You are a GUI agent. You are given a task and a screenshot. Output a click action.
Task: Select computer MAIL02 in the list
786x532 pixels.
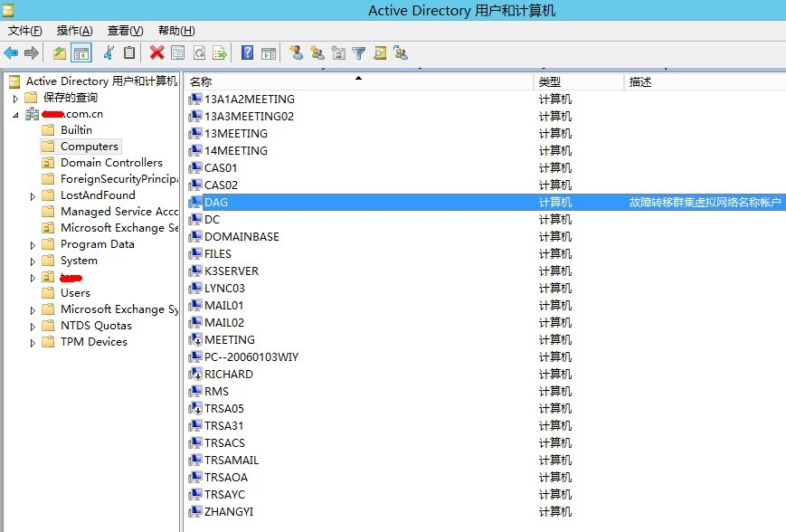click(x=224, y=322)
